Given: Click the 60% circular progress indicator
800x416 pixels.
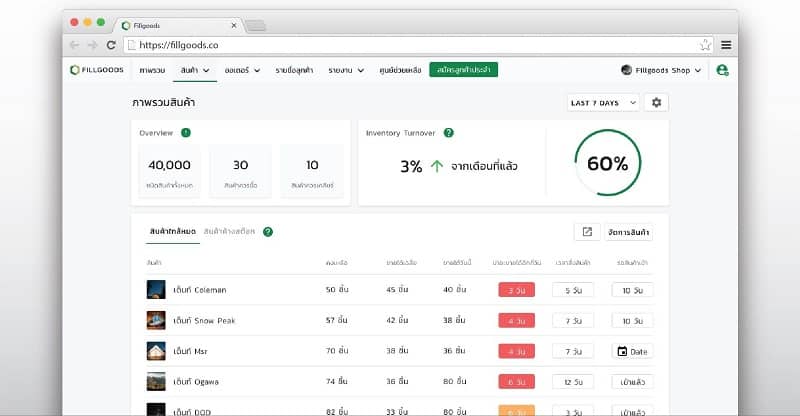Looking at the screenshot, I should pos(607,163).
